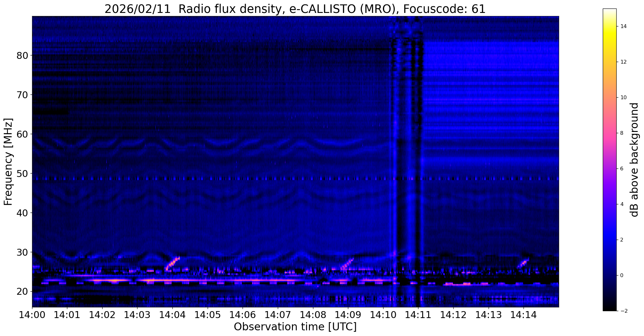Click the 14:05 time tick label
The height and width of the screenshot is (336, 644).
(208, 315)
